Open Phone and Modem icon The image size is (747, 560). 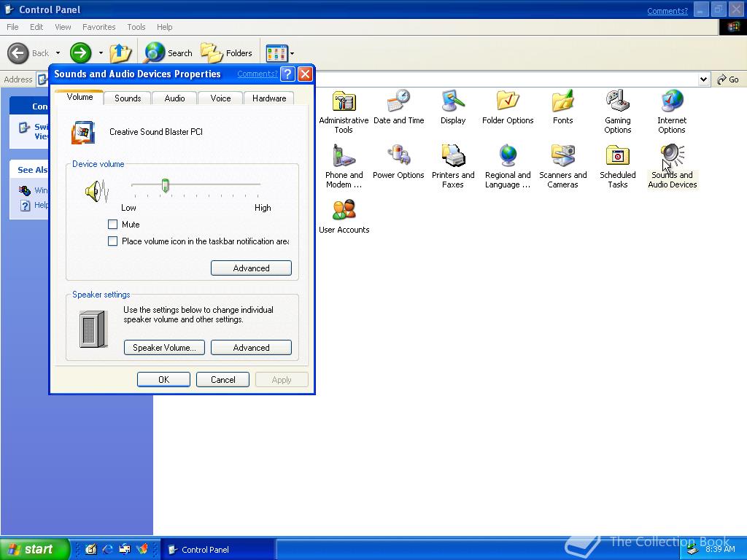coord(344,167)
